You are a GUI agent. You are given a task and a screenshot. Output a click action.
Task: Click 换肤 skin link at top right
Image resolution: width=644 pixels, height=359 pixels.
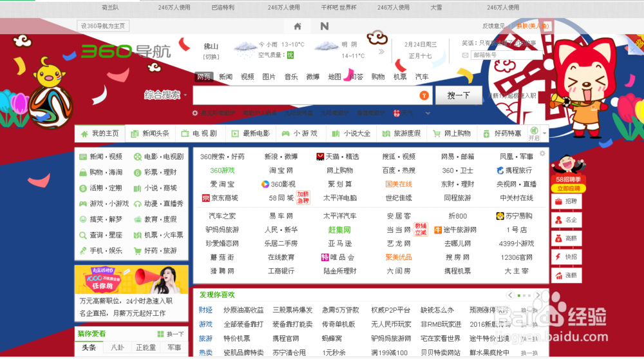tap(533, 26)
